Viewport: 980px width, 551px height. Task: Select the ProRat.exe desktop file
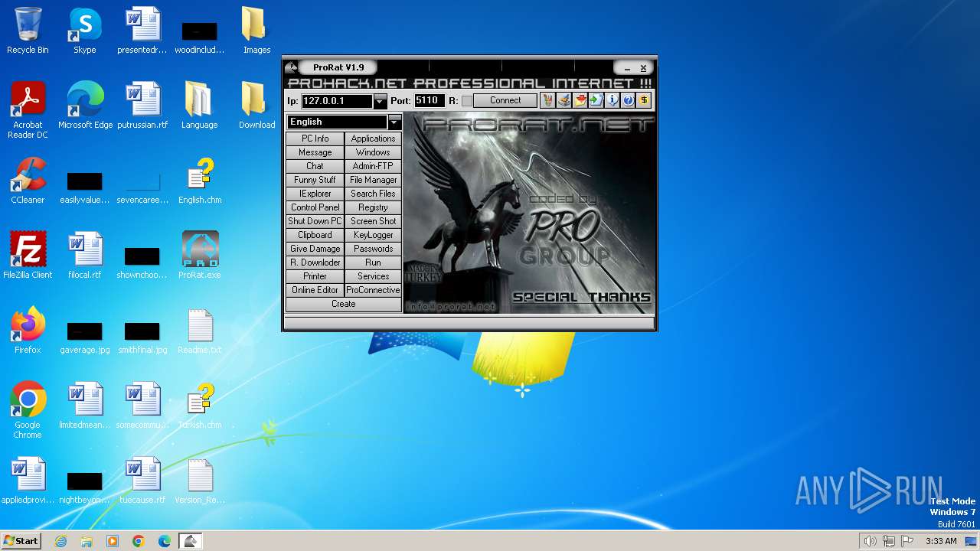200,256
